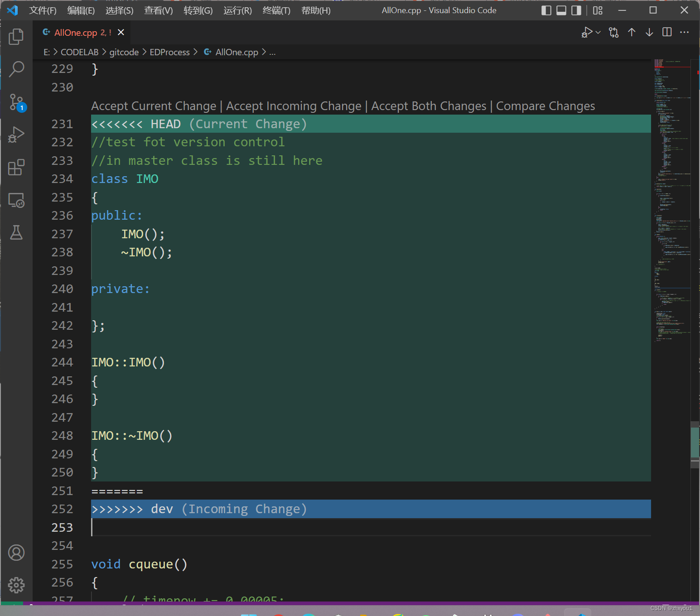Click breadcrumb ellipsis symbol segment

coord(272,52)
